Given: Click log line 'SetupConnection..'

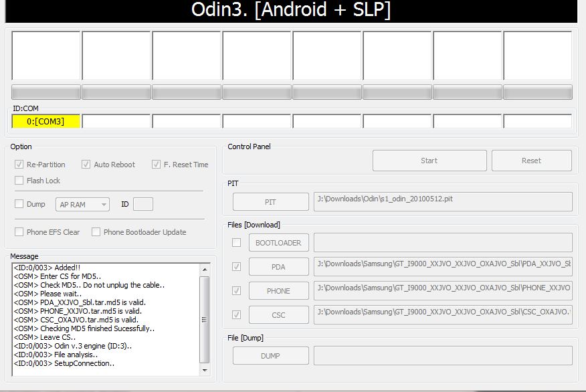Looking at the screenshot, I should pos(64,363).
